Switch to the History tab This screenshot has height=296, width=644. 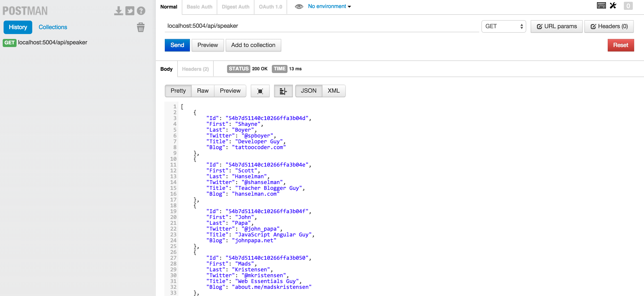click(18, 27)
